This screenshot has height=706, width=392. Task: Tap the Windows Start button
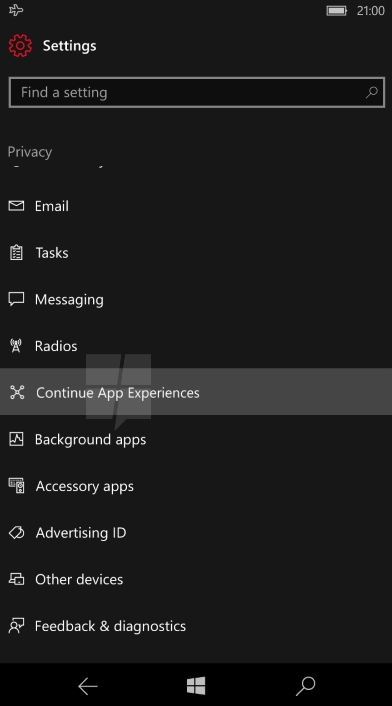(196, 686)
